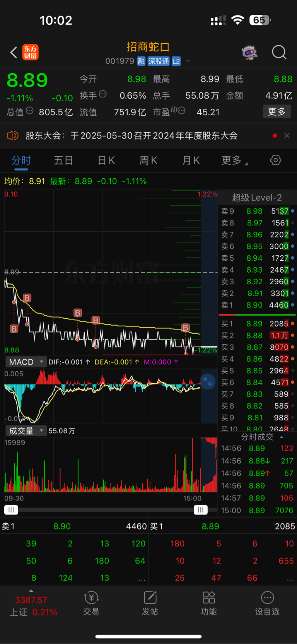
Task: Select the 卖1 order row at 8.90
Action: (x=257, y=305)
